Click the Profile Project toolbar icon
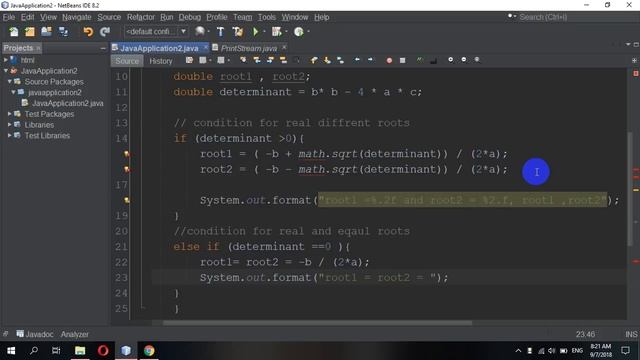This screenshot has height=360, width=640. (x=299, y=31)
